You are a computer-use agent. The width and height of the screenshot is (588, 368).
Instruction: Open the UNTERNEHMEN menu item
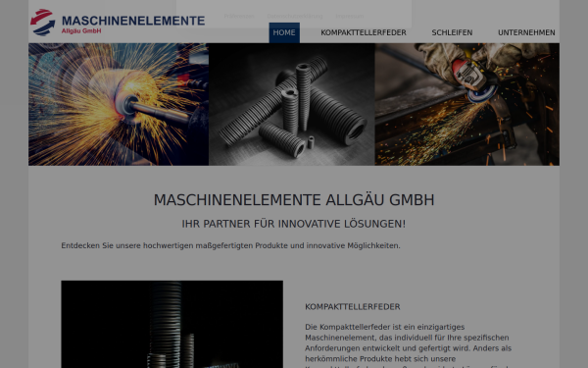(526, 32)
